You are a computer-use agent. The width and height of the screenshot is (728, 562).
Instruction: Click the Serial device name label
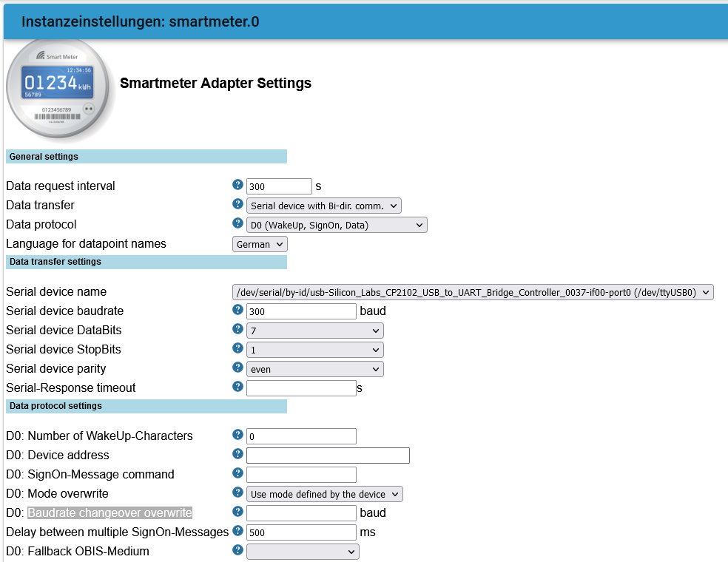pos(56,291)
